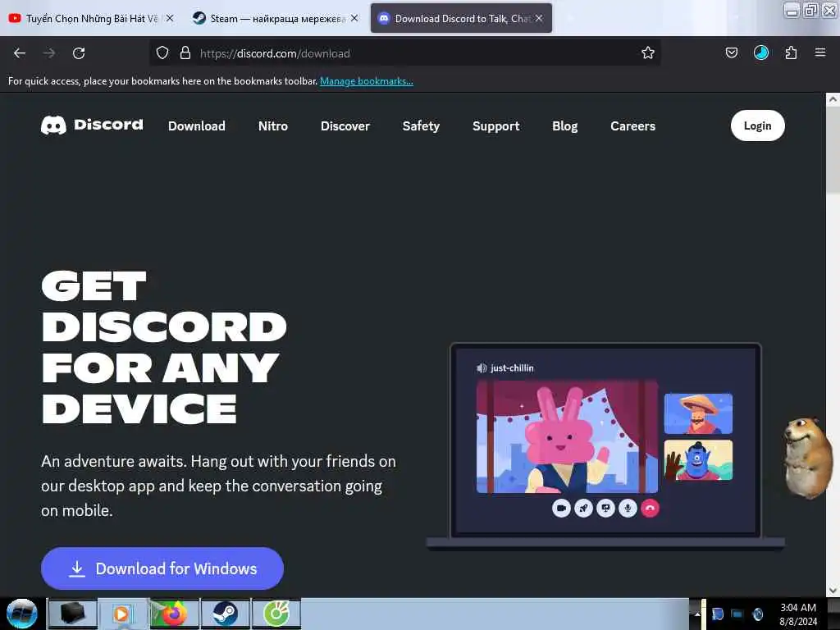Close the Download Discord tab
This screenshot has height=630, width=840.
(x=539, y=18)
